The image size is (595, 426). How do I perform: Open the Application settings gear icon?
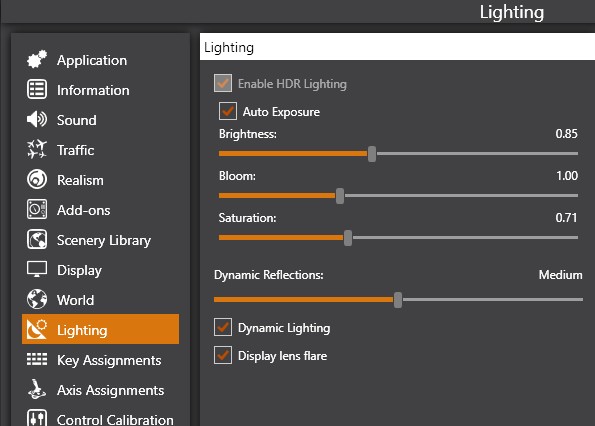[x=37, y=60]
